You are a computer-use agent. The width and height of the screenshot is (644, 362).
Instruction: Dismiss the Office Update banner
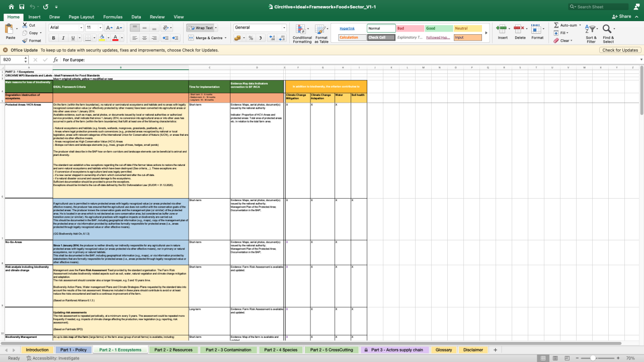coord(6,50)
